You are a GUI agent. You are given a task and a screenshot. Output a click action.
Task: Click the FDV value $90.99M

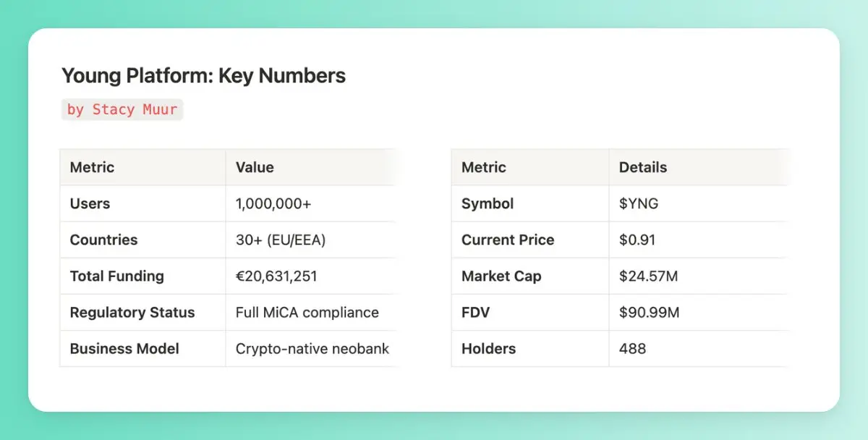pyautogui.click(x=650, y=312)
